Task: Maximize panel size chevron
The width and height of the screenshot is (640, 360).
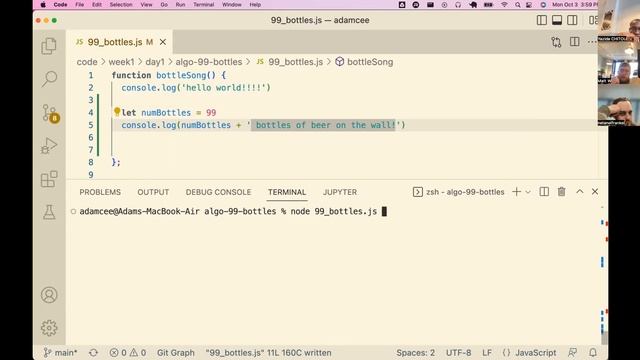Action: tap(580, 191)
